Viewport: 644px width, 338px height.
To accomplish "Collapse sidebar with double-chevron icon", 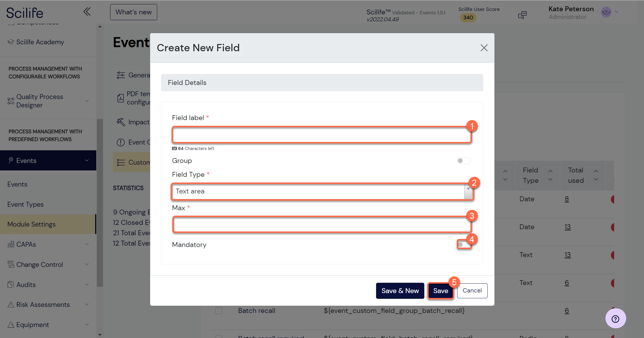I will pos(87,12).
